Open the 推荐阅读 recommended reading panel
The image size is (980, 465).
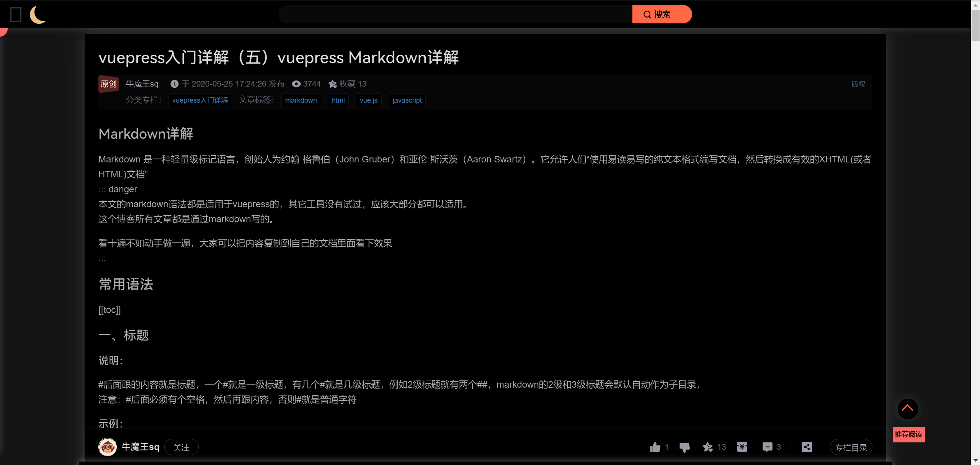click(x=908, y=434)
